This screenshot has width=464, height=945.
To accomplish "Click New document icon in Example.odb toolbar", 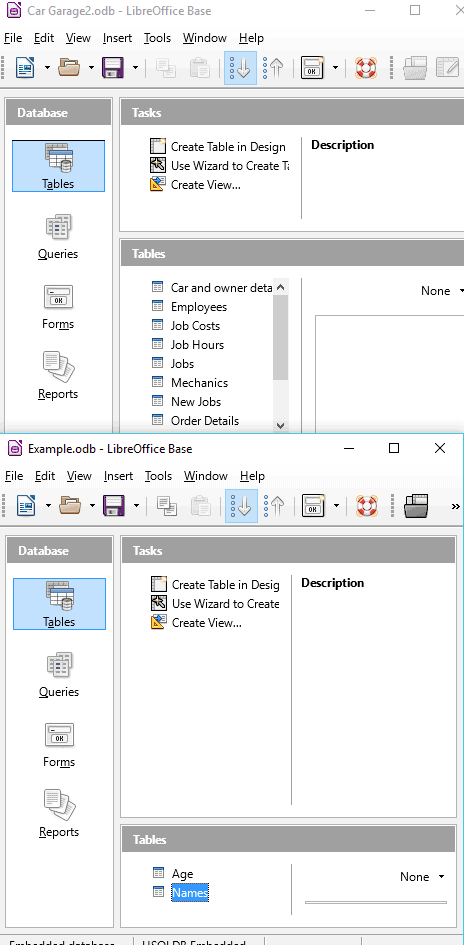I will [27, 506].
